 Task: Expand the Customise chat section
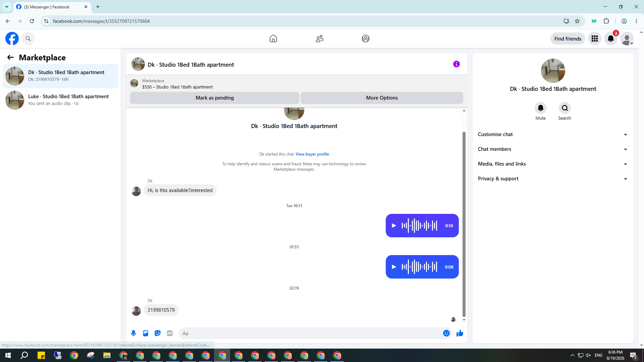(x=553, y=134)
